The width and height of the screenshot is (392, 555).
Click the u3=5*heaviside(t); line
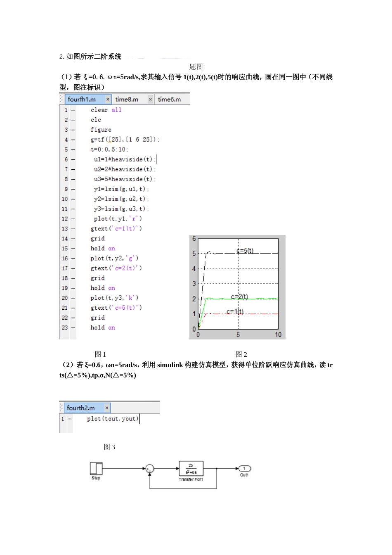125,179
